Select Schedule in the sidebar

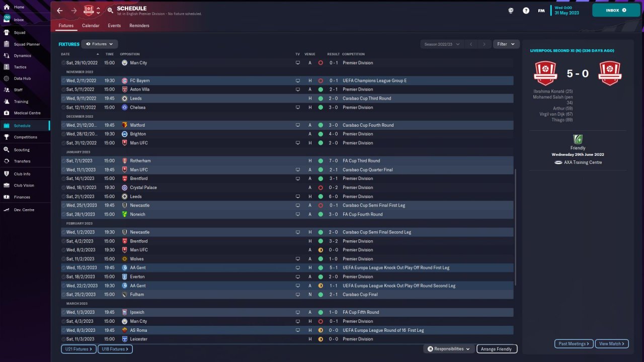(x=24, y=126)
